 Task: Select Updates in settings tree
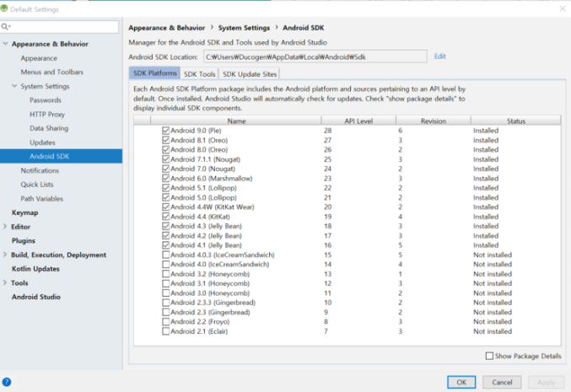[x=42, y=142]
